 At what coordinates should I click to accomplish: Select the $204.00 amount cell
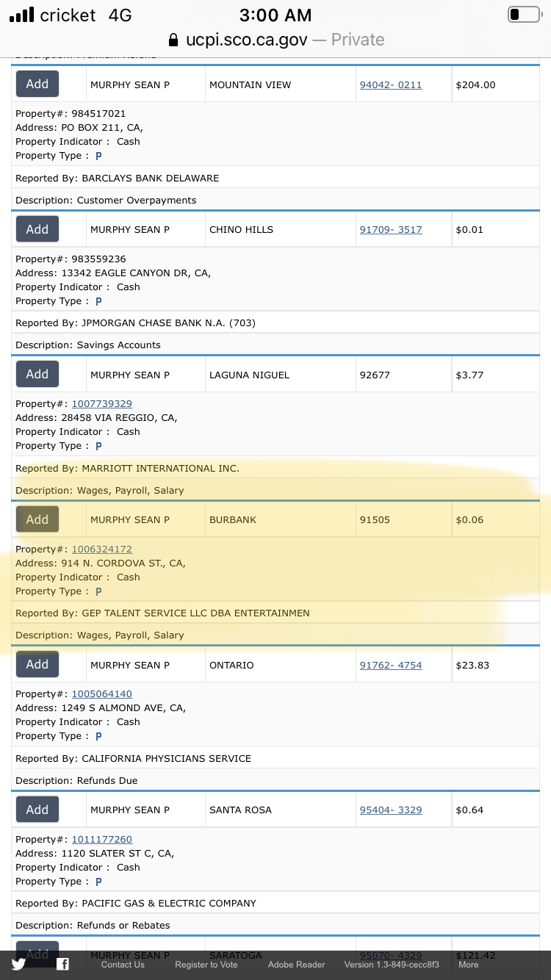coord(495,84)
